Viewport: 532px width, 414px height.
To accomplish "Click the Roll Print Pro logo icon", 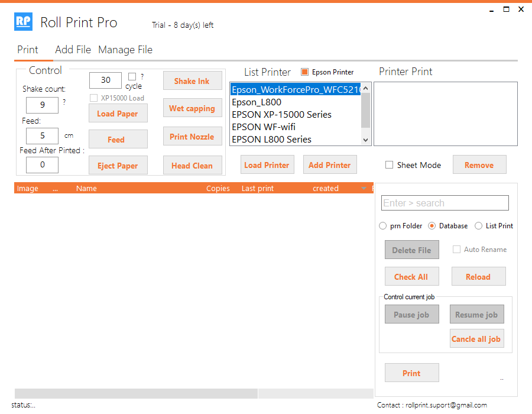I will (x=24, y=22).
